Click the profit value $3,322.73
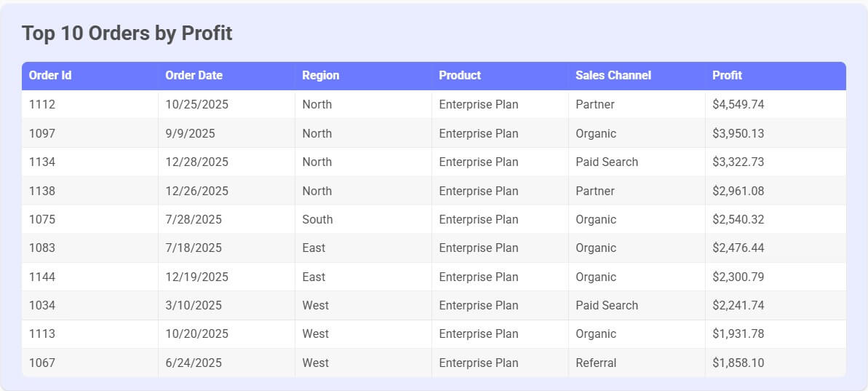868x391 pixels. click(x=738, y=162)
